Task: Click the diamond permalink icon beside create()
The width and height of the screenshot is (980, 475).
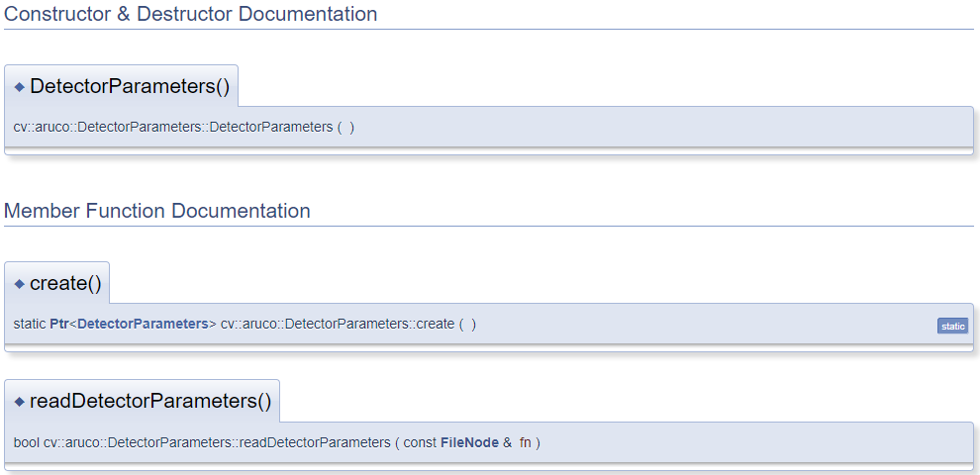Action: pyautogui.click(x=19, y=284)
